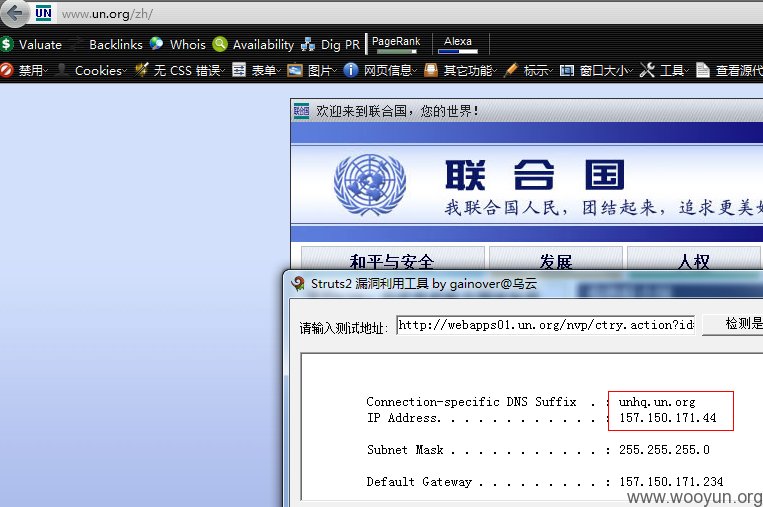Viewport: 763px width, 507px height.
Task: Open the 网页信息 page info dropdown
Action: 390,71
